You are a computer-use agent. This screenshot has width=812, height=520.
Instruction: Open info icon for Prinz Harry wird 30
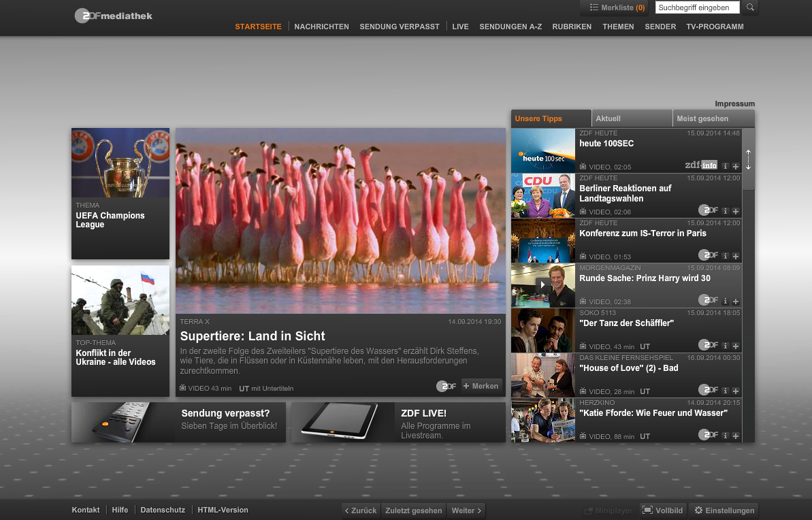(725, 302)
